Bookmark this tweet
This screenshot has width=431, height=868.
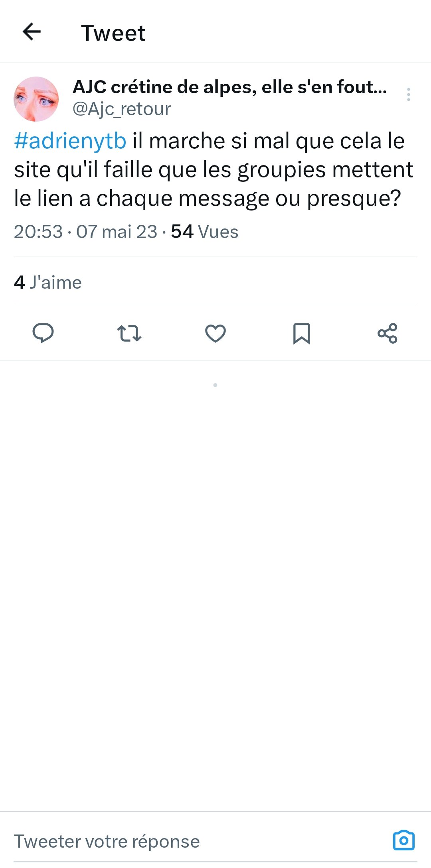pyautogui.click(x=302, y=333)
